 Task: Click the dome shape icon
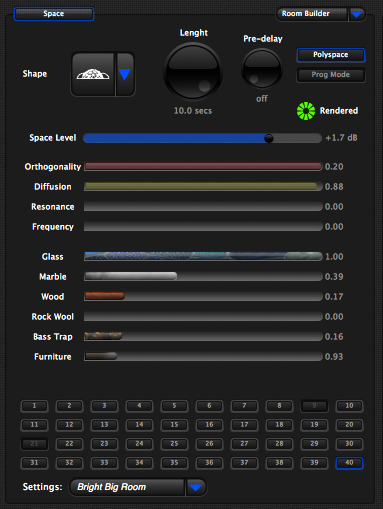click(x=93, y=74)
